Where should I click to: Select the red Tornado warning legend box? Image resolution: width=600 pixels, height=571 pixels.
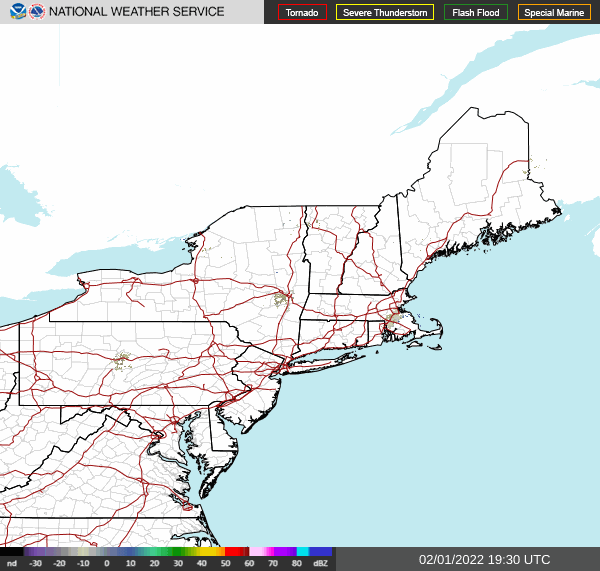pos(302,13)
